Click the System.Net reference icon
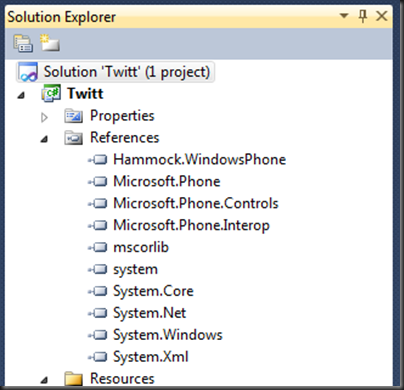This screenshot has height=390, width=404. (98, 313)
